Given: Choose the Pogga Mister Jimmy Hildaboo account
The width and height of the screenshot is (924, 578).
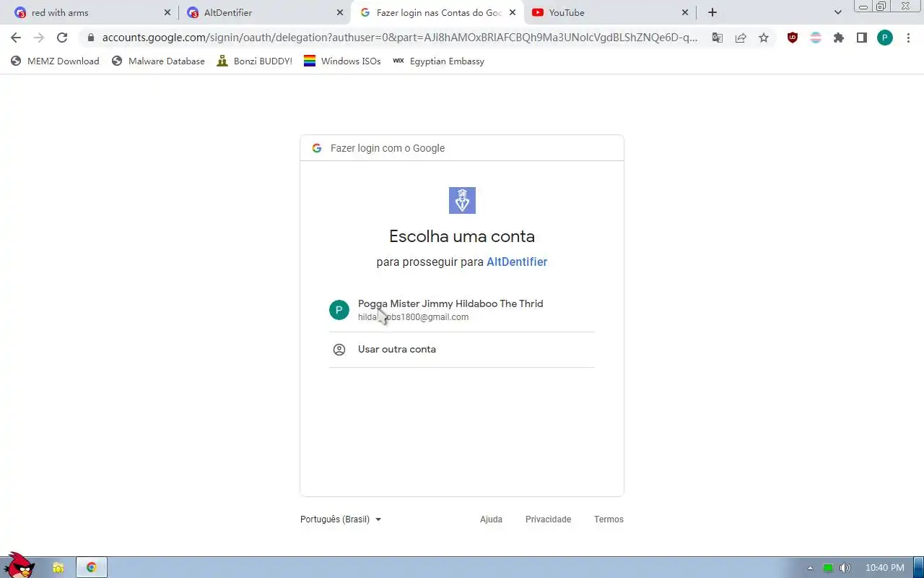Looking at the screenshot, I should pyautogui.click(x=462, y=310).
